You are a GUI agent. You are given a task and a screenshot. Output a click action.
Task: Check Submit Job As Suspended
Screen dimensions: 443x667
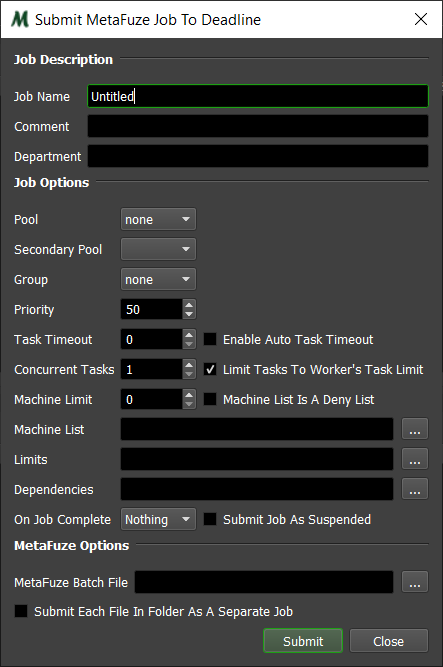[x=210, y=519]
